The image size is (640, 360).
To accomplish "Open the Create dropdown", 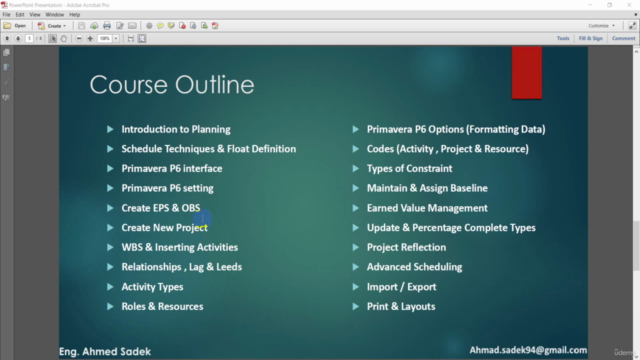I will [52, 26].
